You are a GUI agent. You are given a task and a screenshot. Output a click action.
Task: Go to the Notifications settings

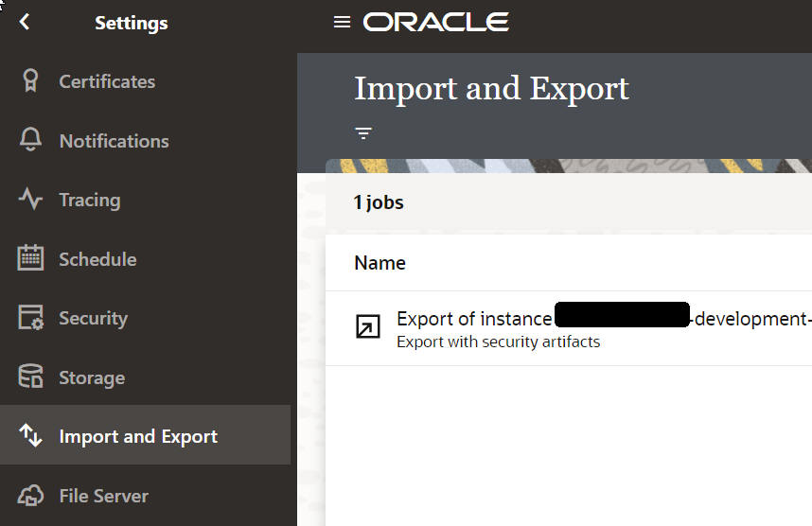click(x=114, y=141)
